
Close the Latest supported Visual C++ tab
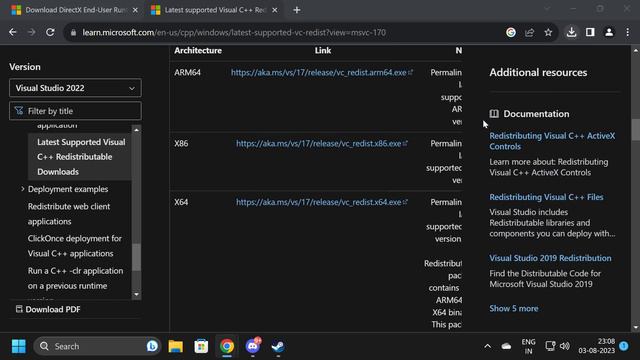click(275, 10)
